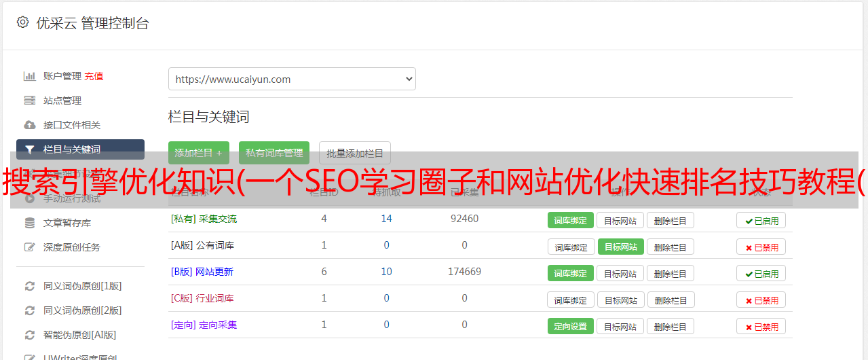
Task: Click the collected count 92460
Action: (464, 219)
